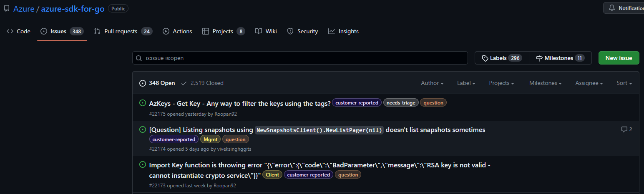Open the Insights tab
The width and height of the screenshot is (644, 194).
click(x=343, y=31)
